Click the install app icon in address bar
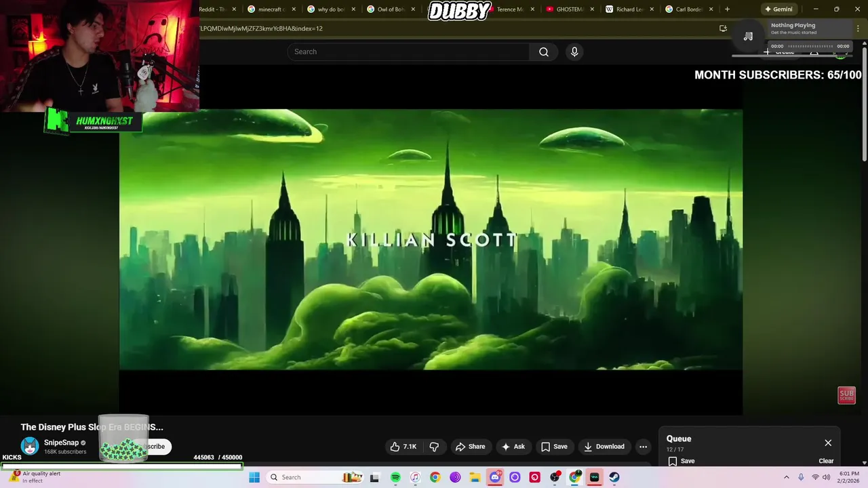868x488 pixels. (723, 28)
